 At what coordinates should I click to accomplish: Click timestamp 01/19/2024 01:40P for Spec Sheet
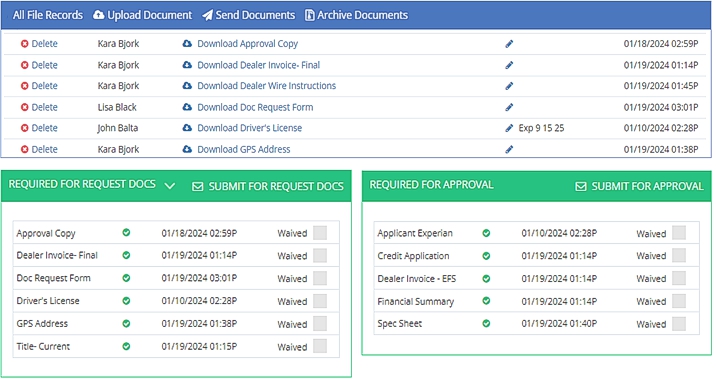[x=559, y=324]
